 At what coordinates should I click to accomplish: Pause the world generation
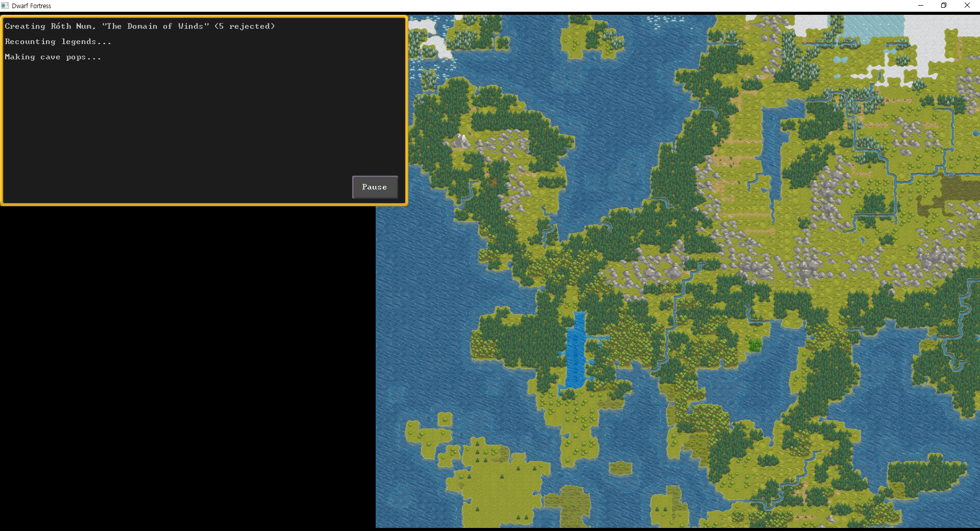[x=375, y=187]
